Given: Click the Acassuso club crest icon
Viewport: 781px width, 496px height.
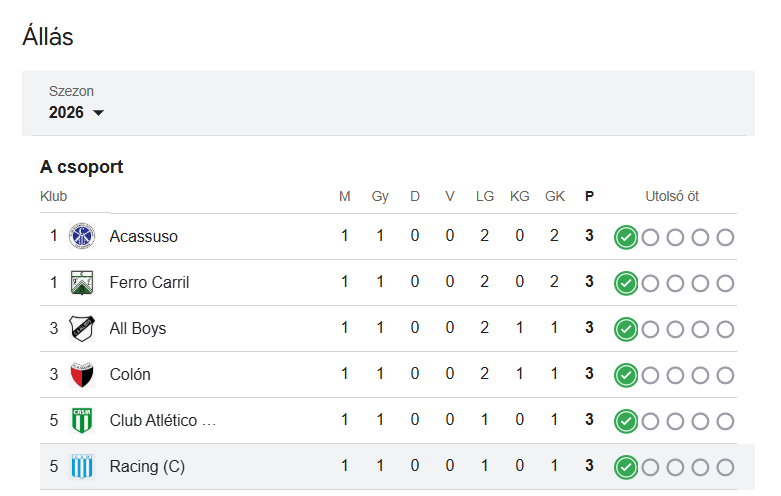Looking at the screenshot, I should (81, 237).
